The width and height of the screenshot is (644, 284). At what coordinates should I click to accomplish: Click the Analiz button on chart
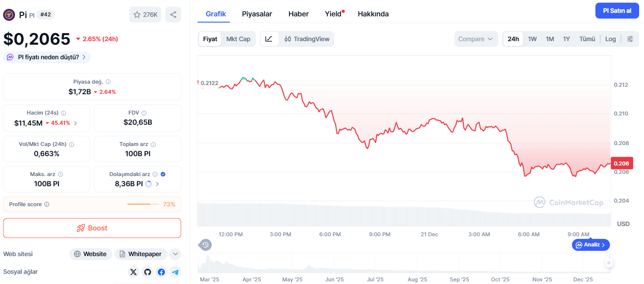pos(591,245)
